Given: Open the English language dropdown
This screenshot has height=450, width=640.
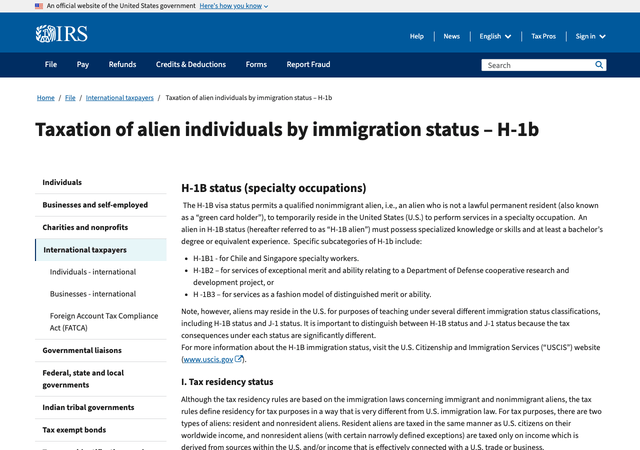Looking at the screenshot, I should tap(495, 36).
